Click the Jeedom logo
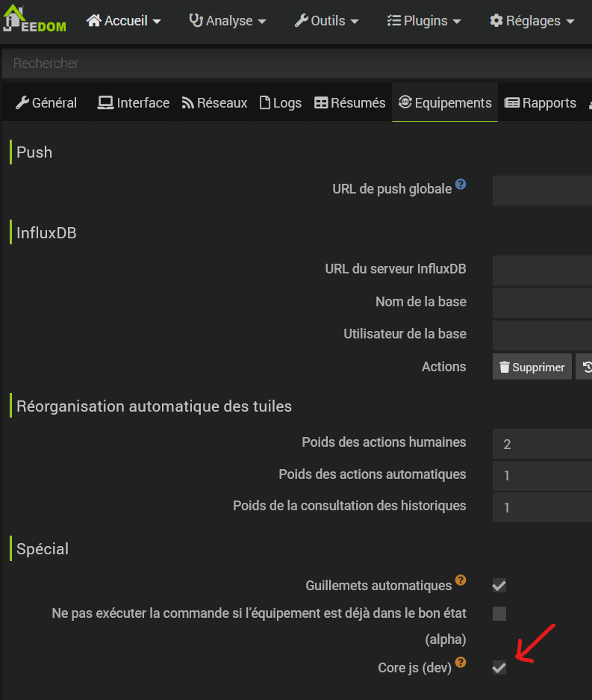This screenshot has height=700, width=592. tap(34, 19)
